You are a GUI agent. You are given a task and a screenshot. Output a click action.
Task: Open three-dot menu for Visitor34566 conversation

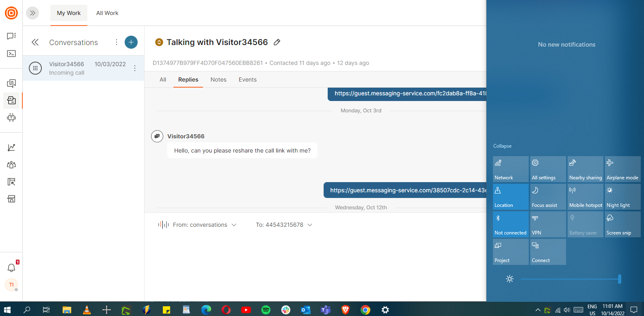(x=135, y=68)
